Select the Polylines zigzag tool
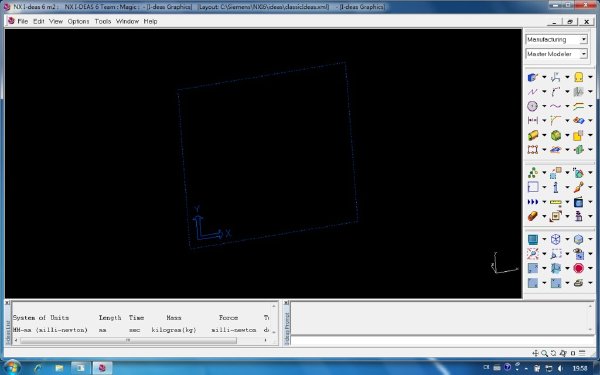Image resolution: width=600 pixels, height=375 pixels. [533, 92]
